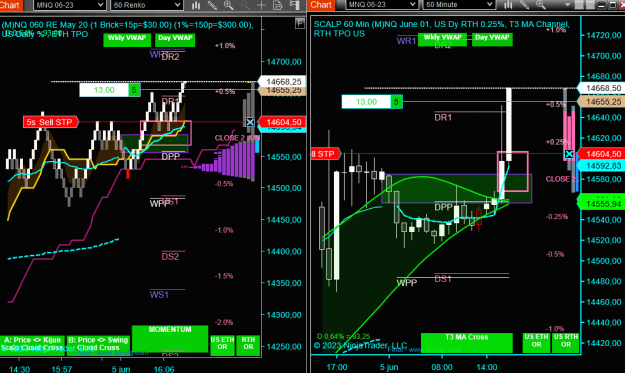Zoom in on the 60 Minute chart

541,5
